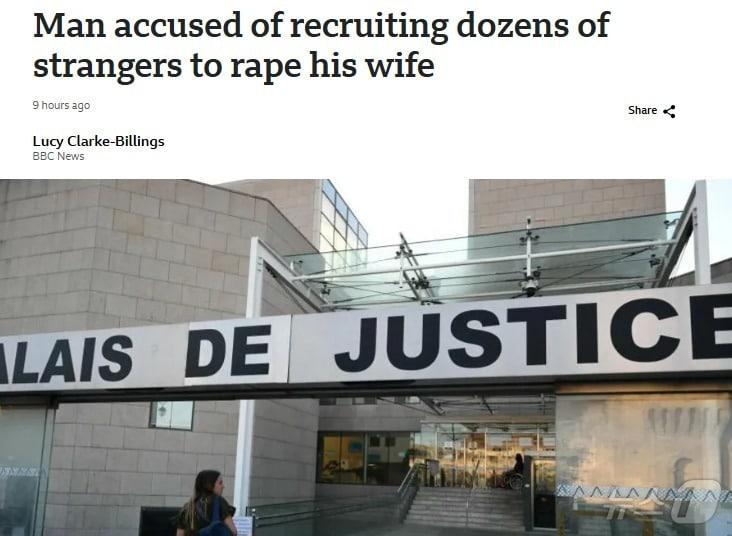Click the share icon next to Share

pyautogui.click(x=669, y=111)
